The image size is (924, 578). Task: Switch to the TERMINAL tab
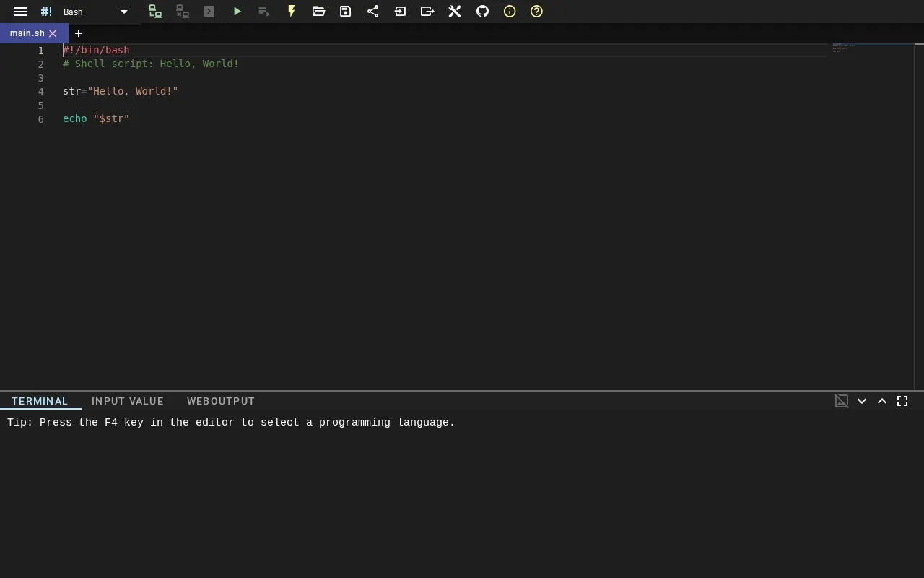pyautogui.click(x=40, y=401)
